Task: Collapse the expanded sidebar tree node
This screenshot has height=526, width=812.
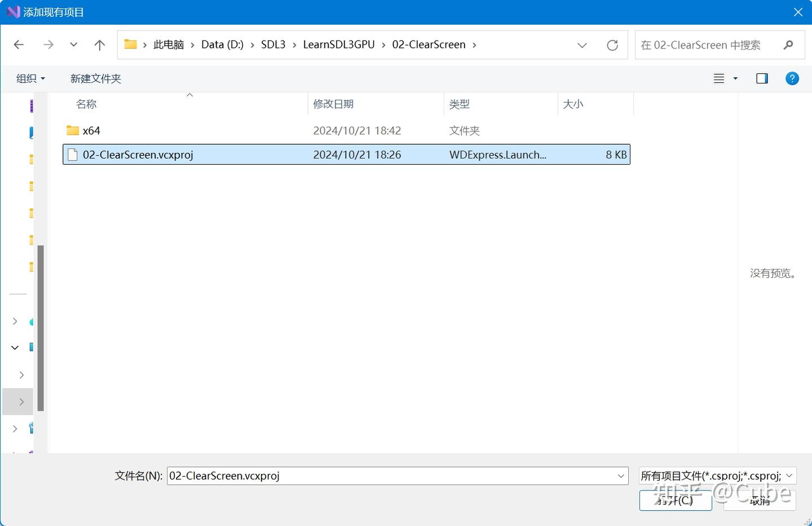Action: coord(15,347)
